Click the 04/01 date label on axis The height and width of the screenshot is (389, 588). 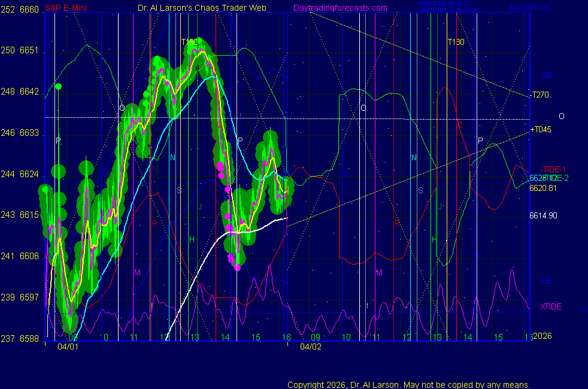point(68,346)
